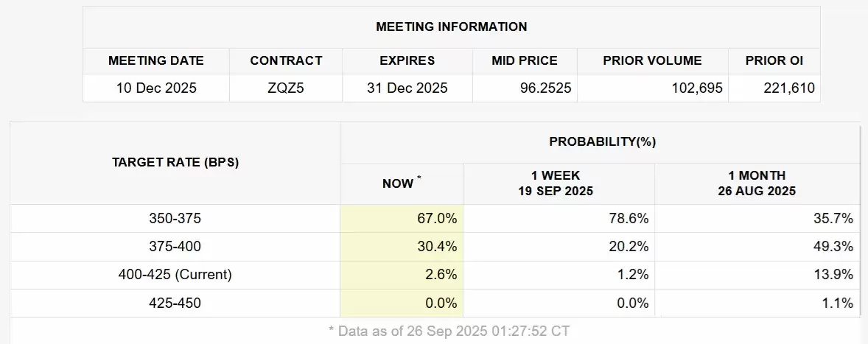
Task: Select the MID PRICE header cell
Action: click(x=525, y=60)
